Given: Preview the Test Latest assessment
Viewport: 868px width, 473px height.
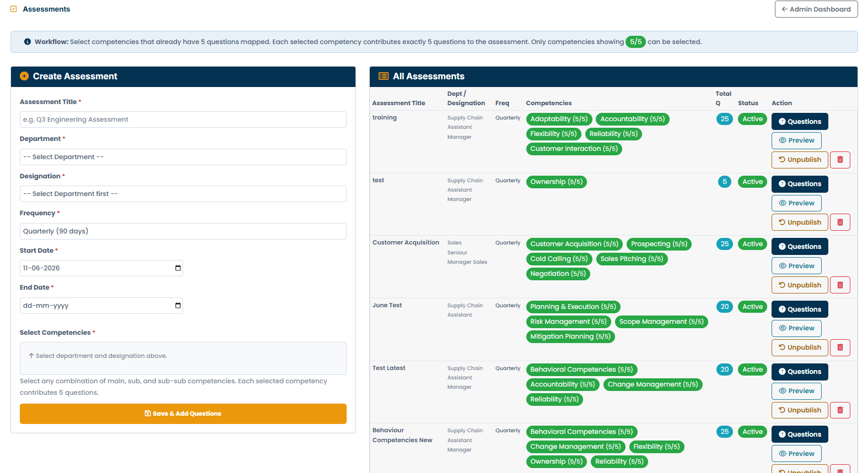Looking at the screenshot, I should pyautogui.click(x=796, y=391).
